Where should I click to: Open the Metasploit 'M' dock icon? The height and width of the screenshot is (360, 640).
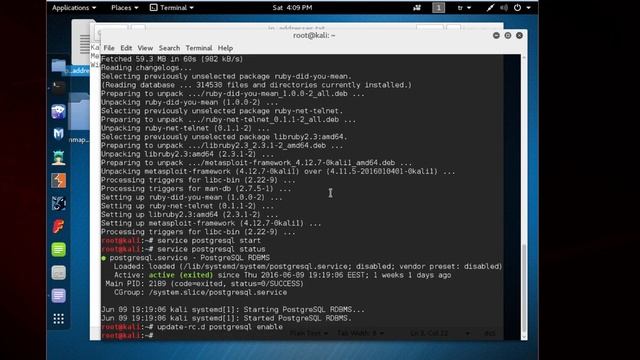58,134
